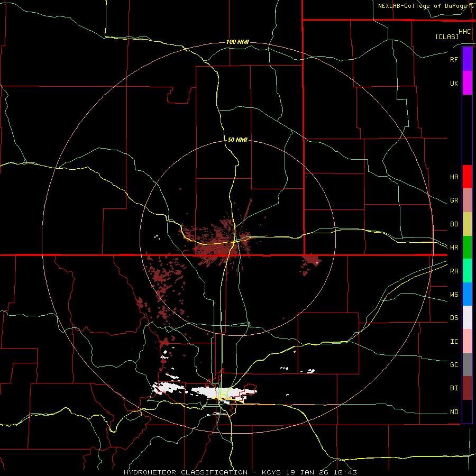Image resolution: width=476 pixels, height=476 pixels.
Task: Click the 'KCYS' station identifier in caption
Action: (x=271, y=472)
